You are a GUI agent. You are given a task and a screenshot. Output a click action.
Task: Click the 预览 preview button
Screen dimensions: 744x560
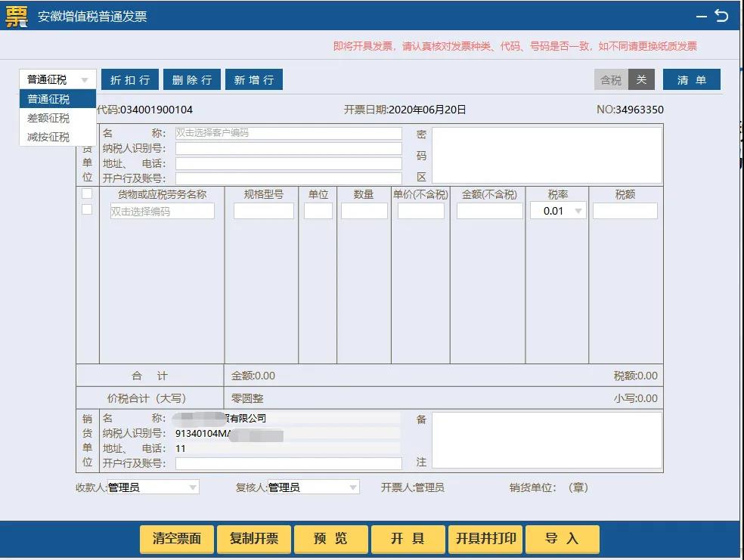(330, 539)
